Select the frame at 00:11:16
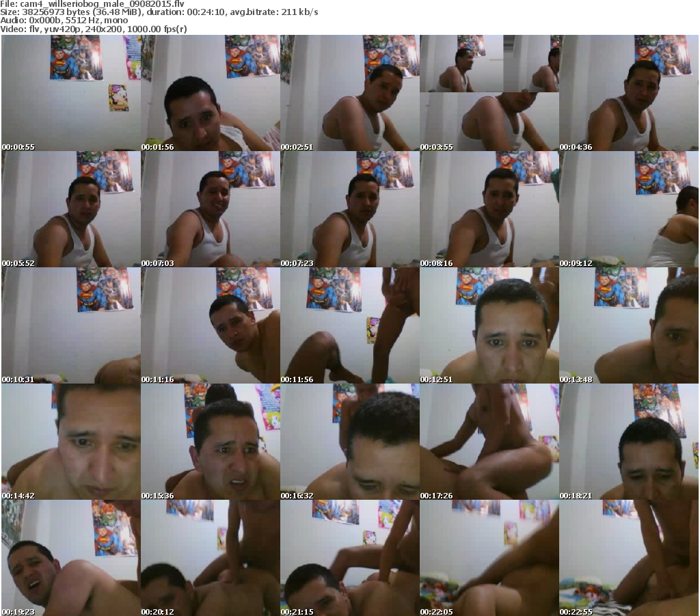Viewport: 700px width, 616px height. click(211, 325)
